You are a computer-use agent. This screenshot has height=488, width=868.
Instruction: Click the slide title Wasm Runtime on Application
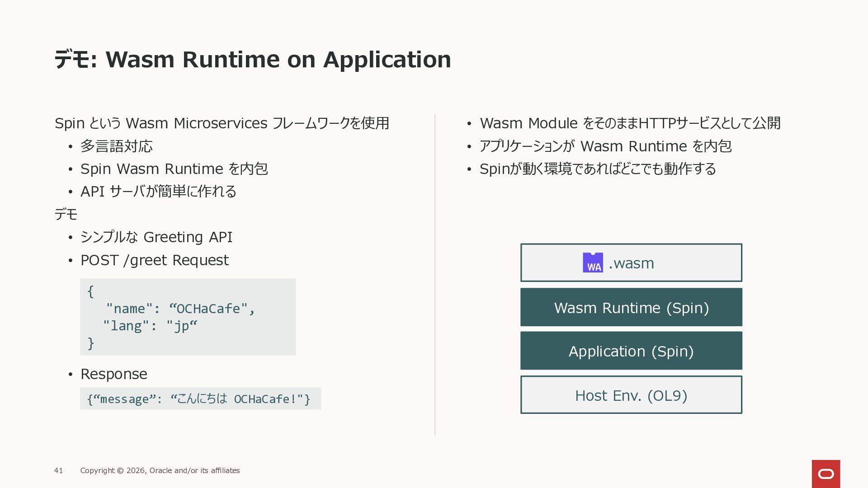[252, 59]
